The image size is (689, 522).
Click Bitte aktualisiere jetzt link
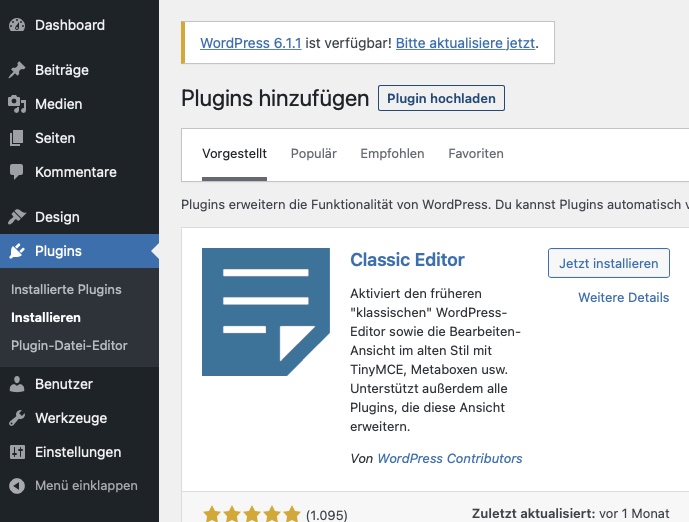pyautogui.click(x=466, y=43)
